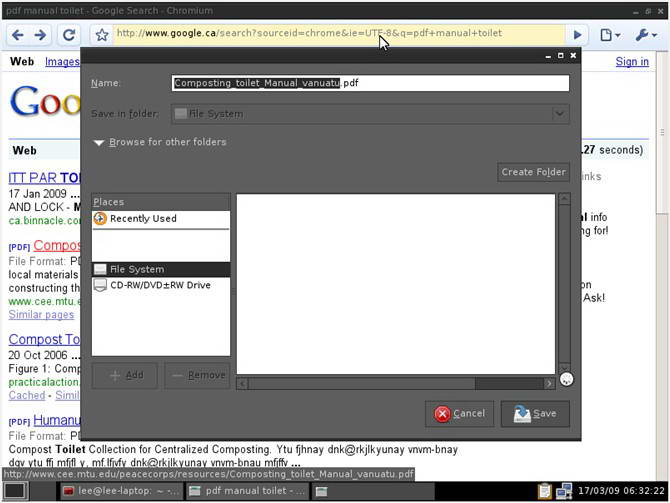The width and height of the screenshot is (670, 503).
Task: Select Recently Used in Places
Action: click(x=143, y=218)
